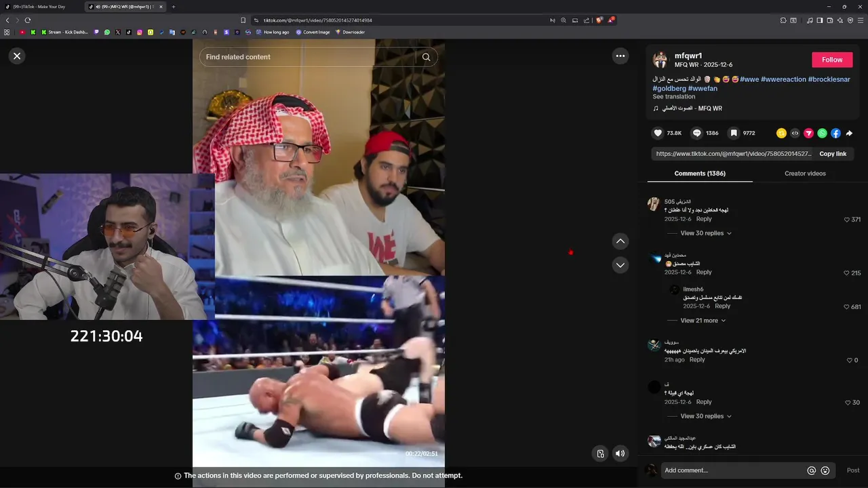The image size is (868, 488).
Task: Like the 21h ago comment with 0 likes
Action: point(850,361)
